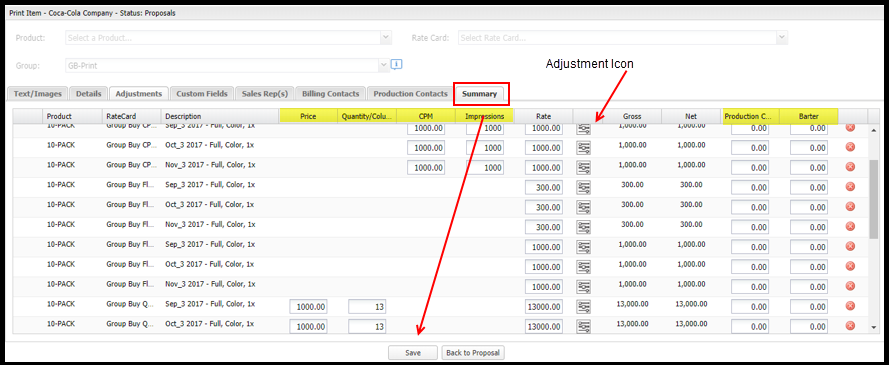
Task: Open the Adjustments tab
Action: 139,94
